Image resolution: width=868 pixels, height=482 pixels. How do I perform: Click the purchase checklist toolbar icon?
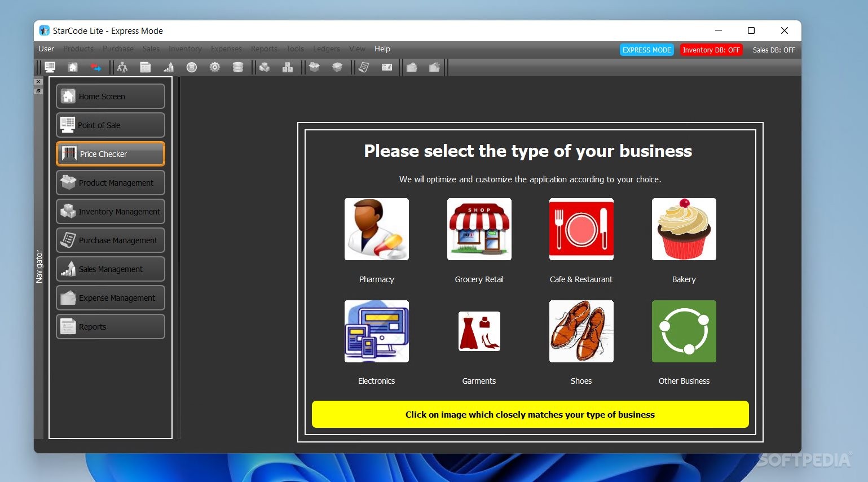coord(364,67)
